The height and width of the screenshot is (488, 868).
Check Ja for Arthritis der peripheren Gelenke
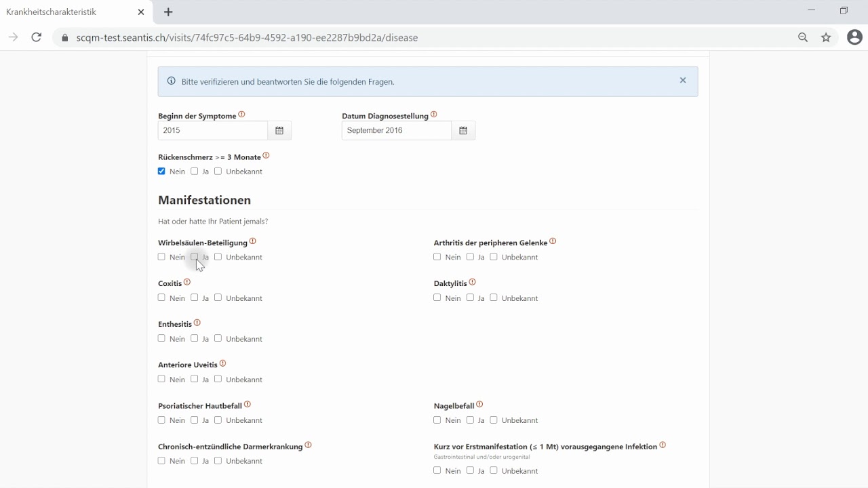click(471, 256)
